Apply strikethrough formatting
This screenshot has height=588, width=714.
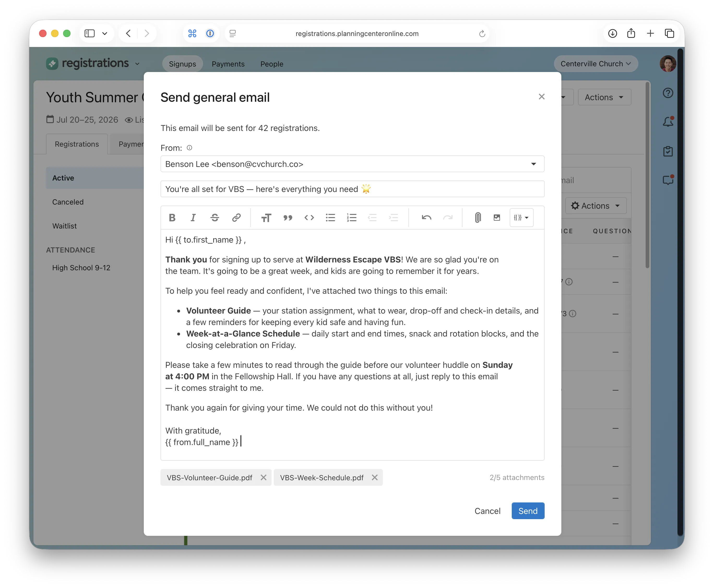click(x=215, y=218)
